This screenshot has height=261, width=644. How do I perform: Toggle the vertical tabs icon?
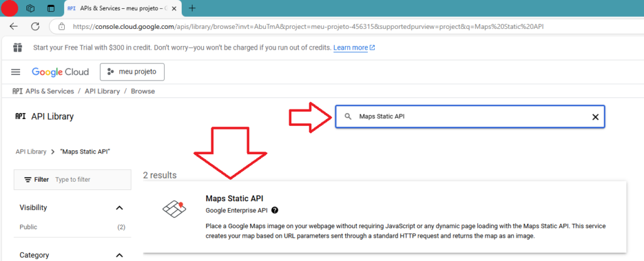pos(50,8)
